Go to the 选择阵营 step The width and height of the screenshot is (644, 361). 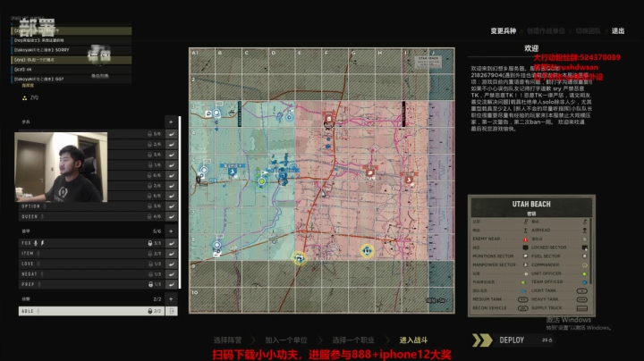(227, 340)
